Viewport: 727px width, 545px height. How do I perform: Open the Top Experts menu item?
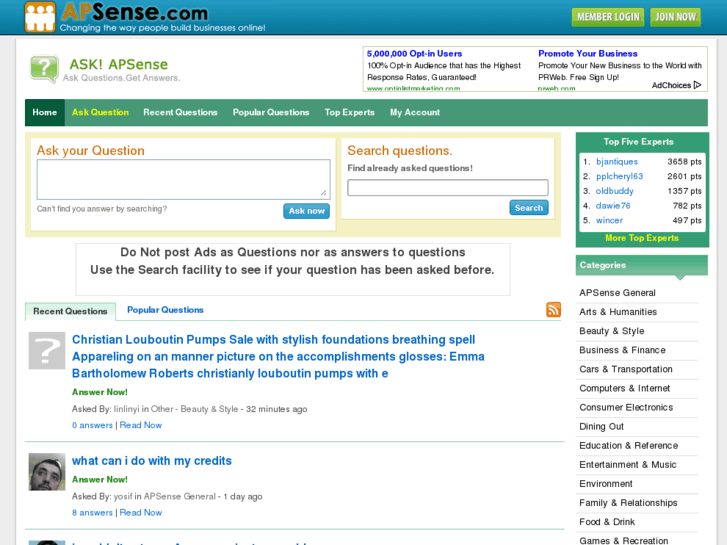coord(350,112)
